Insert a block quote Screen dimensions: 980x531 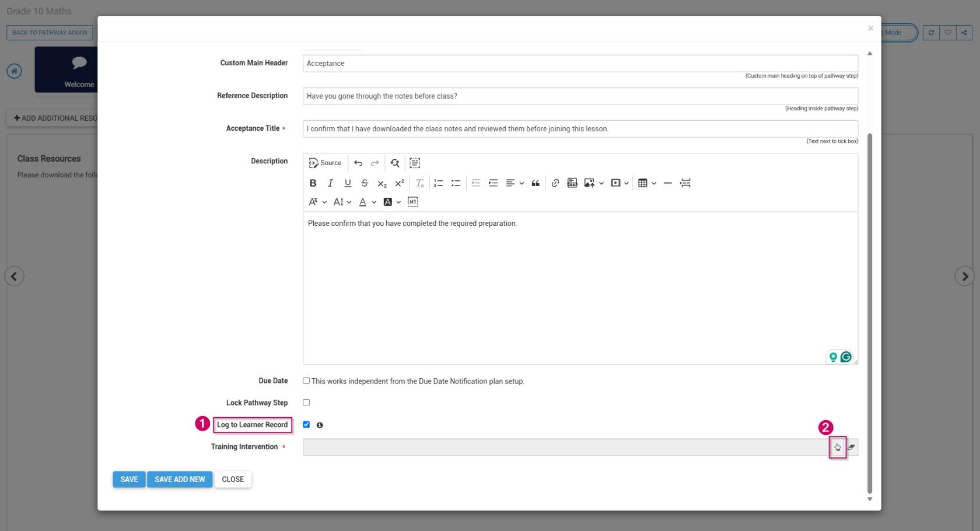coord(535,183)
